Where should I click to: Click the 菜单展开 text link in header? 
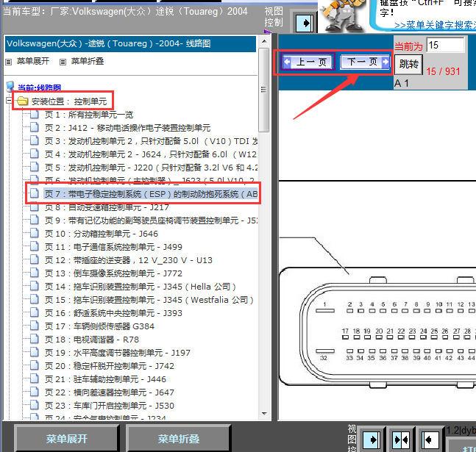[x=33, y=61]
